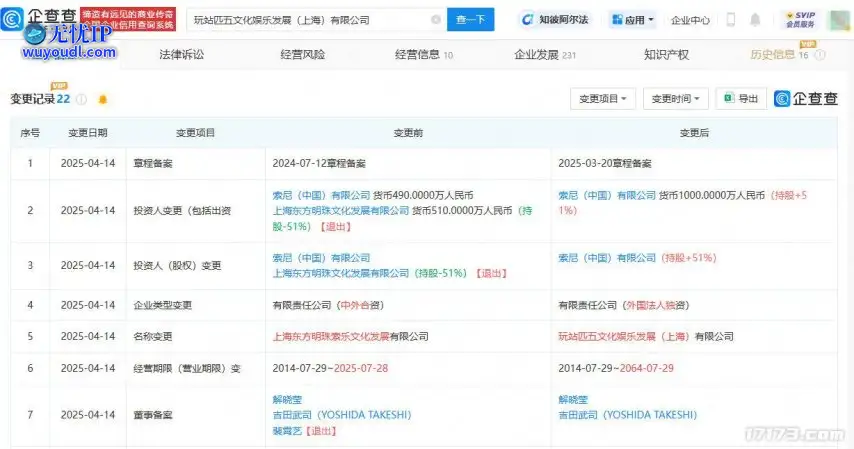Click the 查一下 search button
Viewport: 854px width, 449px height.
point(471,20)
